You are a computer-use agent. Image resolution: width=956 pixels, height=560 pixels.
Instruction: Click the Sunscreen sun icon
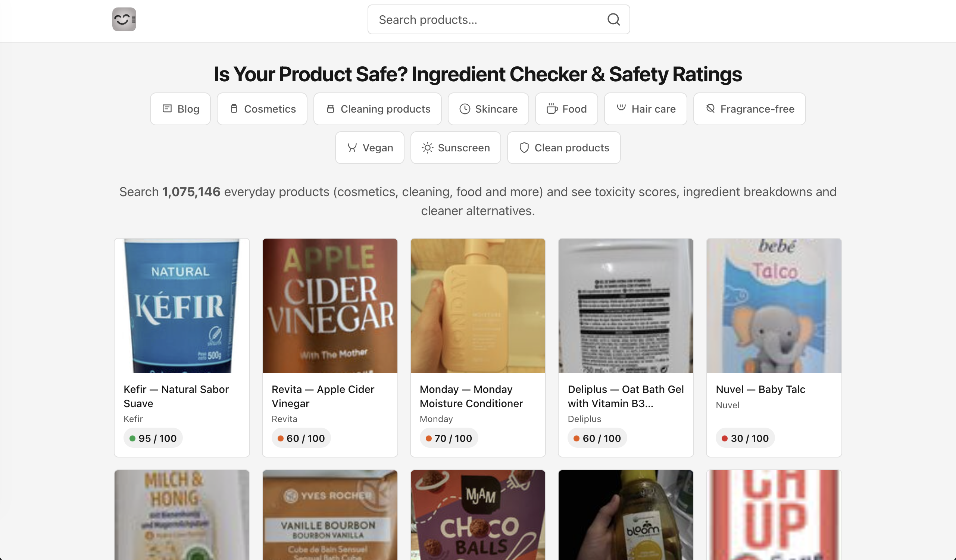pyautogui.click(x=427, y=148)
